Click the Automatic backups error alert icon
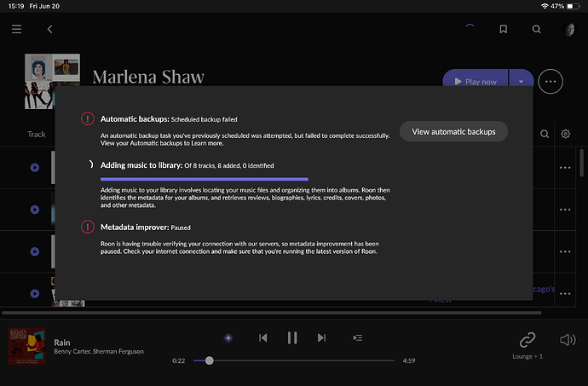 pos(88,119)
